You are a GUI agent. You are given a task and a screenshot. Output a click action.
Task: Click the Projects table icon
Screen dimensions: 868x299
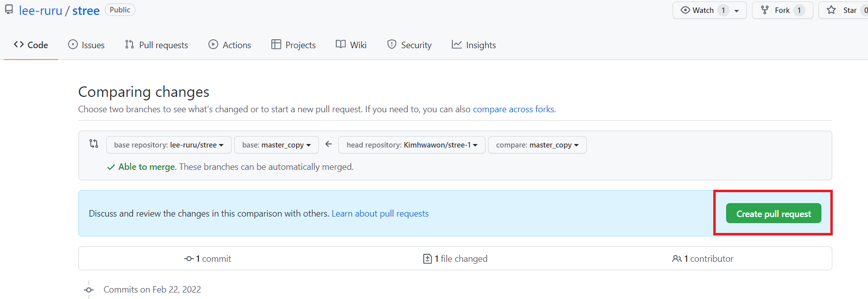click(276, 44)
